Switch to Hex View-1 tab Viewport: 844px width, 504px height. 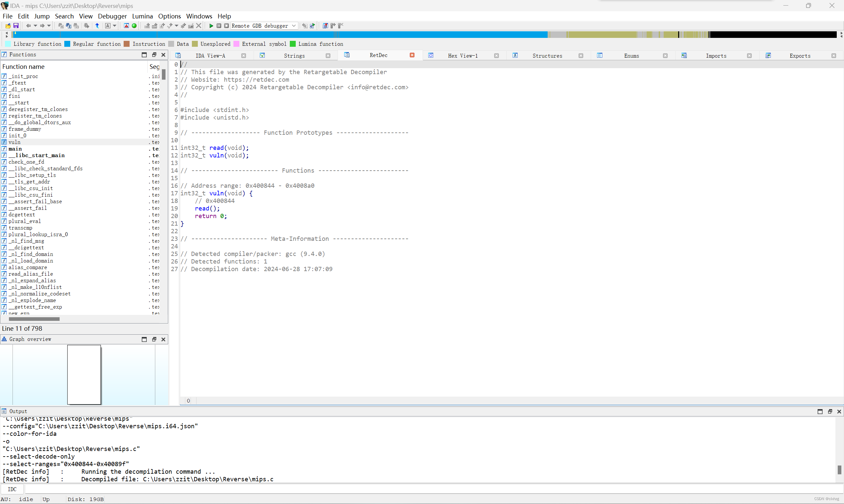463,55
